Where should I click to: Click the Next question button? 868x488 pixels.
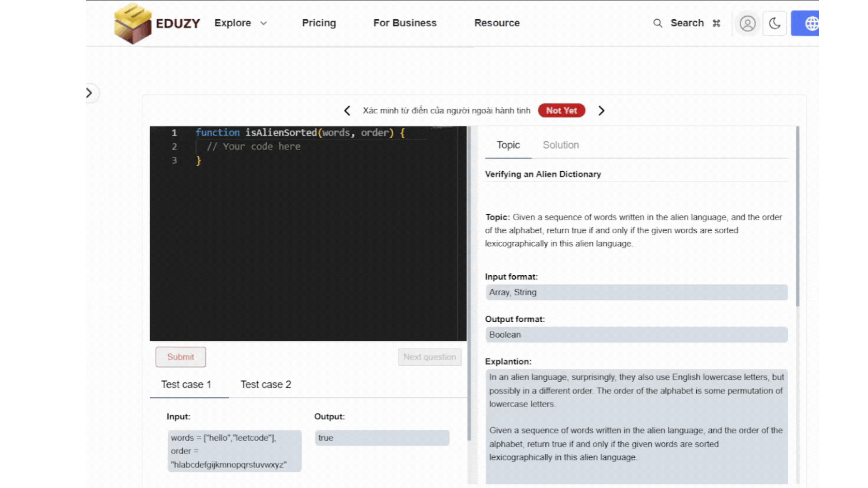click(429, 357)
